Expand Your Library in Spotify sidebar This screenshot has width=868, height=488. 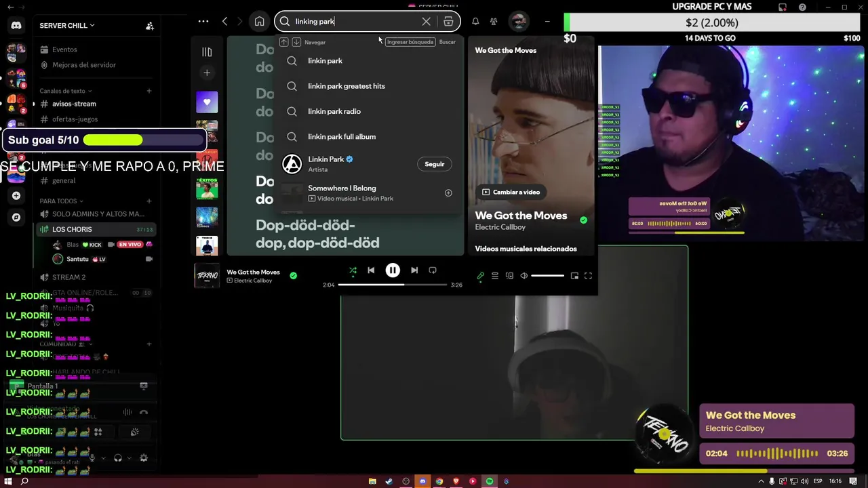click(x=207, y=52)
